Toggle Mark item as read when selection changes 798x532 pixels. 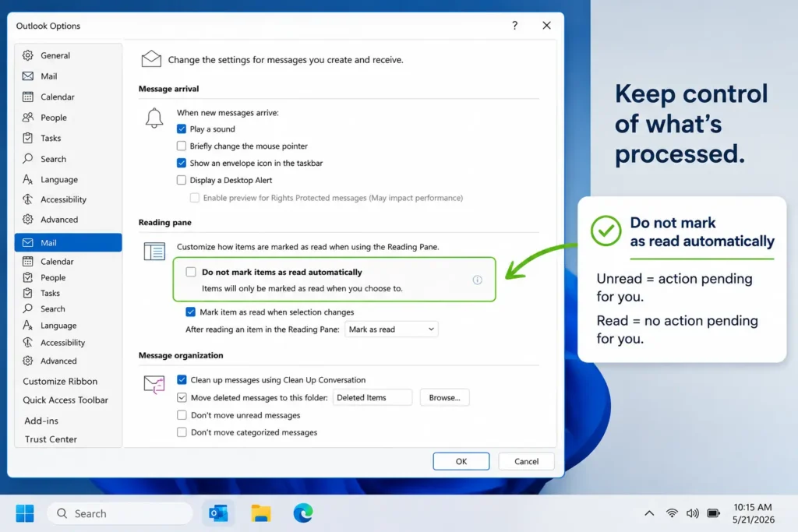pos(190,312)
